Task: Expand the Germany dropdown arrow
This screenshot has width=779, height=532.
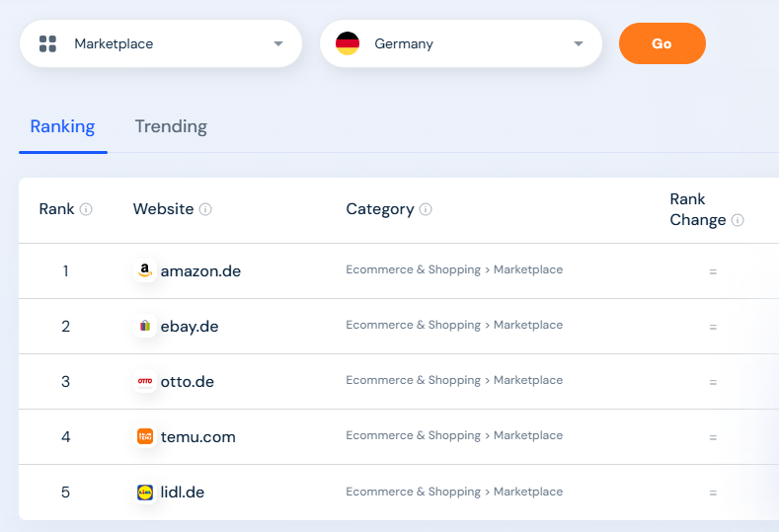Action: 579,43
